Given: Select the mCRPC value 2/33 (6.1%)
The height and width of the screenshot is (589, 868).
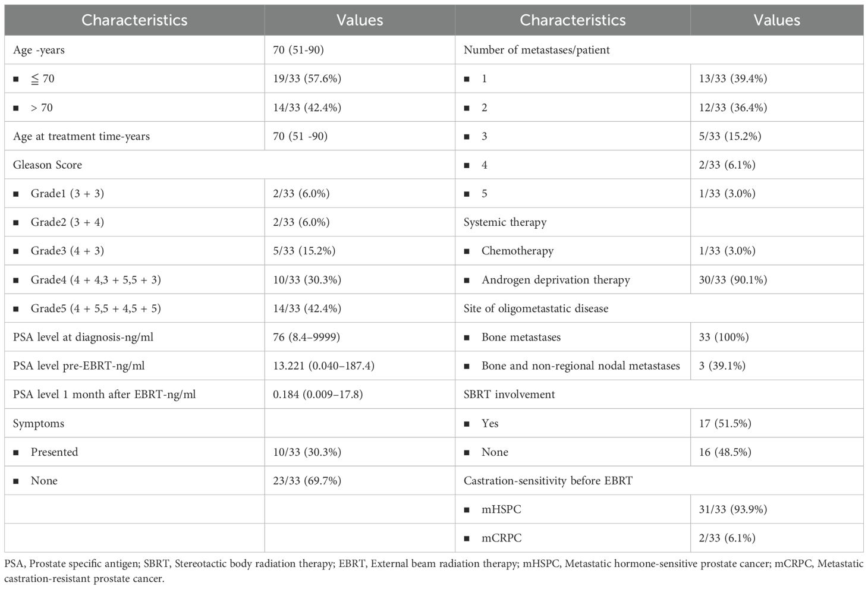Looking at the screenshot, I should (727, 538).
